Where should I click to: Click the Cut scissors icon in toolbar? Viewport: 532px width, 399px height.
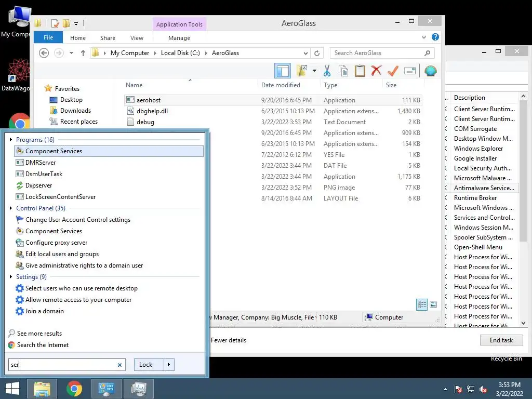(327, 71)
